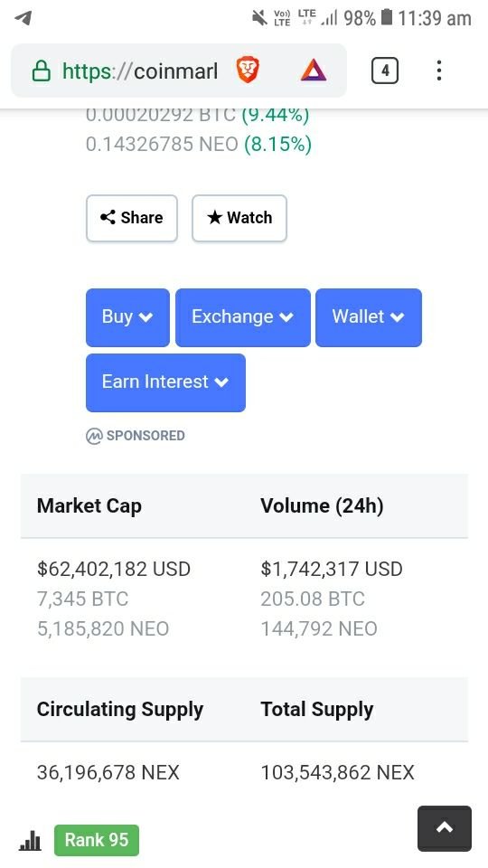Screen dimensions: 488x868
Task: Tap the Telegram notification icon
Action: click(x=23, y=18)
